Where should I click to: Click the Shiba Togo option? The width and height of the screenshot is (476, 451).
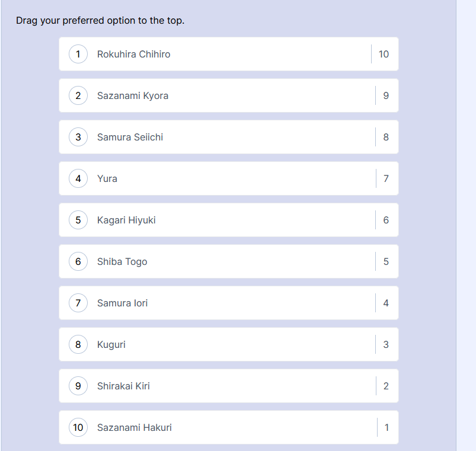[x=122, y=262]
